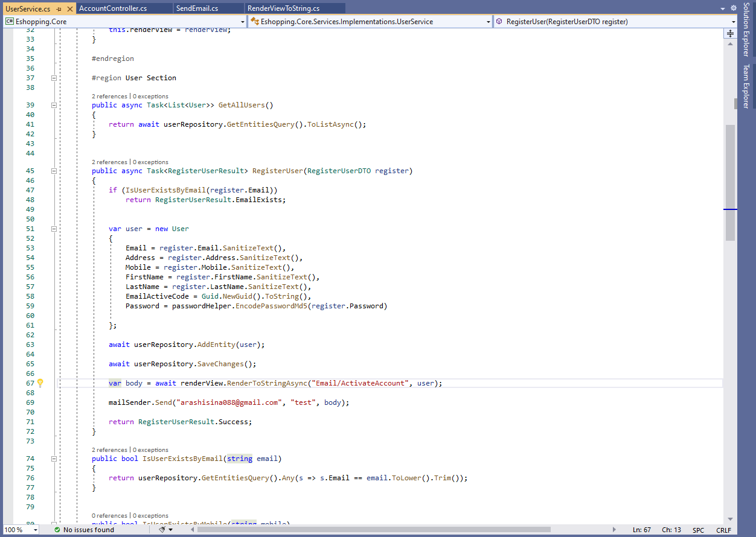Image resolution: width=756 pixels, height=537 pixels.
Task: Collapse the GetAllUsers method on line 39
Action: coord(54,105)
